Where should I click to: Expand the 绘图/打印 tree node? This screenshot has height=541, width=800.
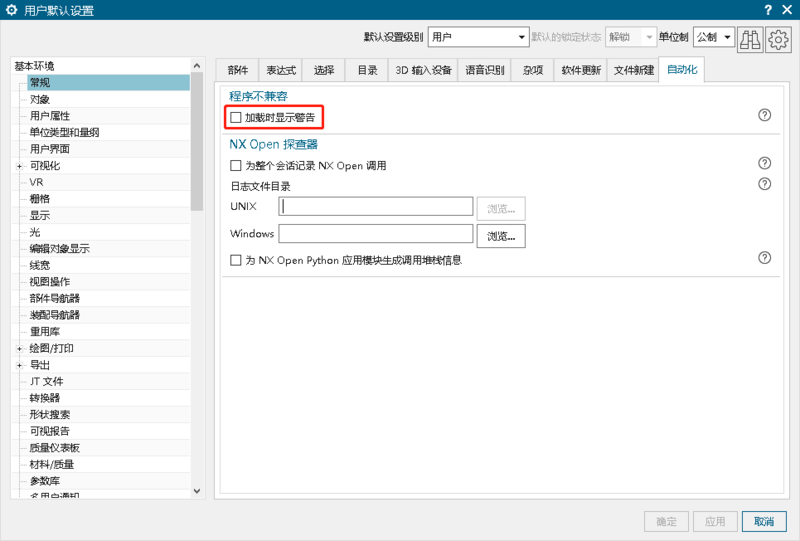coord(19,349)
